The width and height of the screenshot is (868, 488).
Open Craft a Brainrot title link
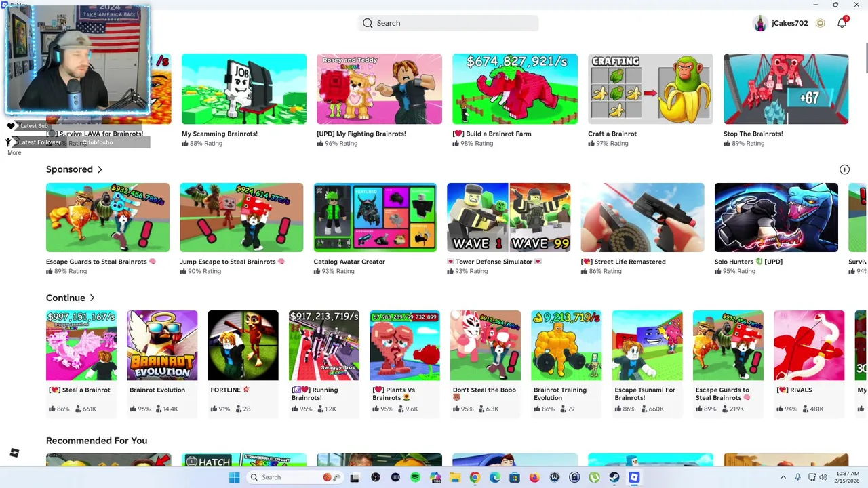coord(612,134)
